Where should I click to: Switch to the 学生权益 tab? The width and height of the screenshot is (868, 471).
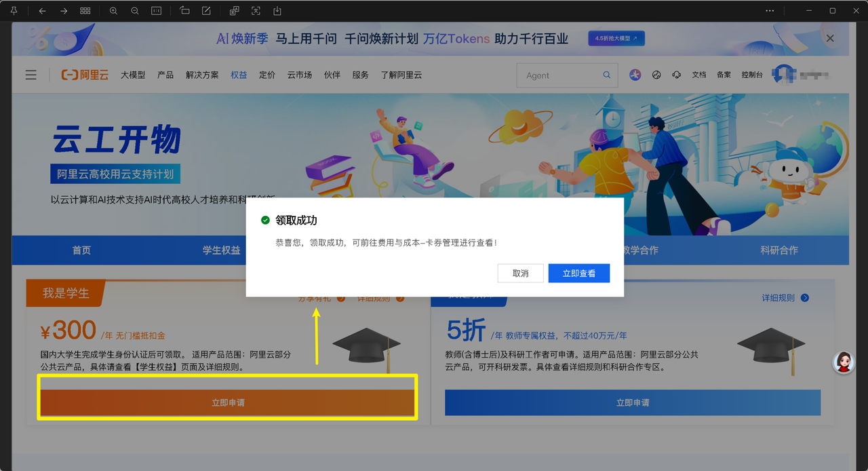pyautogui.click(x=222, y=250)
